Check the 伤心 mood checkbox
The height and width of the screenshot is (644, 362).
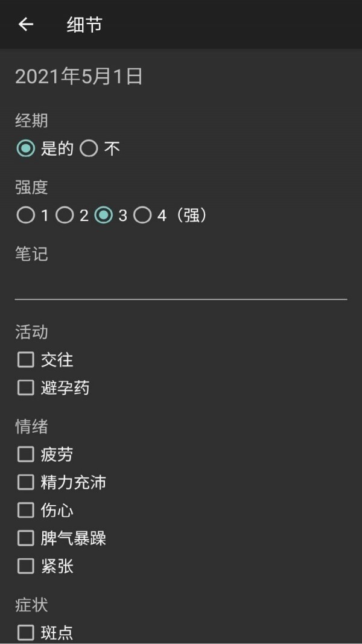tap(25, 511)
